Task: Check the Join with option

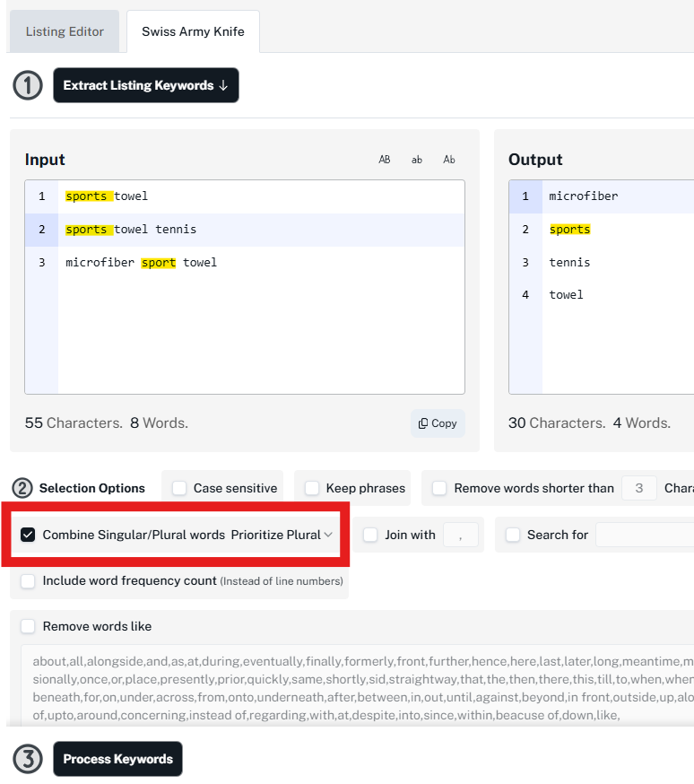Action: [370, 535]
